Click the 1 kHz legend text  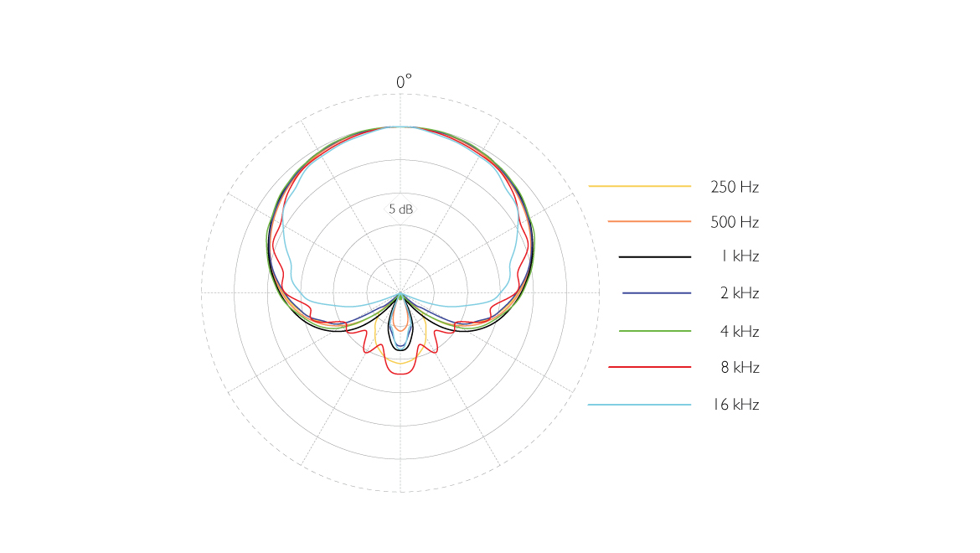[x=740, y=256]
